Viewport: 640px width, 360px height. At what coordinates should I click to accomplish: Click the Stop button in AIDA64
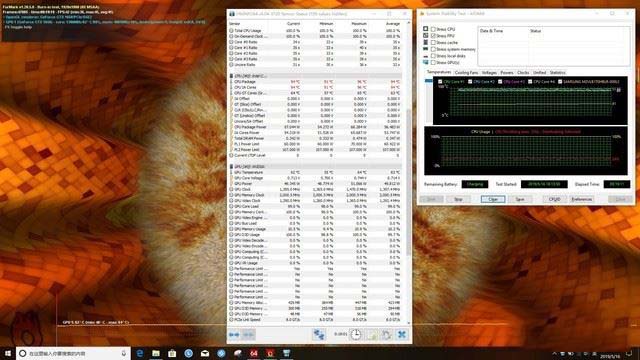[x=458, y=199]
